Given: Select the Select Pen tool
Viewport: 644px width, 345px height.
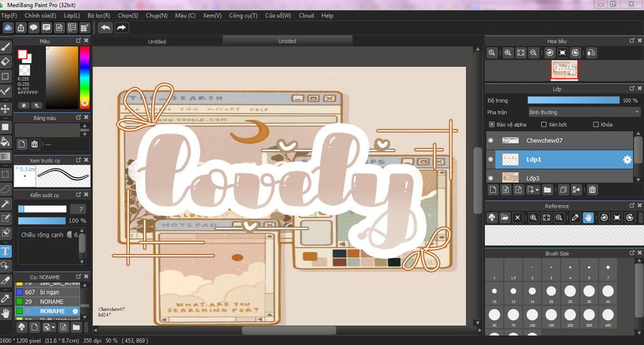Looking at the screenshot, I should (5, 218).
